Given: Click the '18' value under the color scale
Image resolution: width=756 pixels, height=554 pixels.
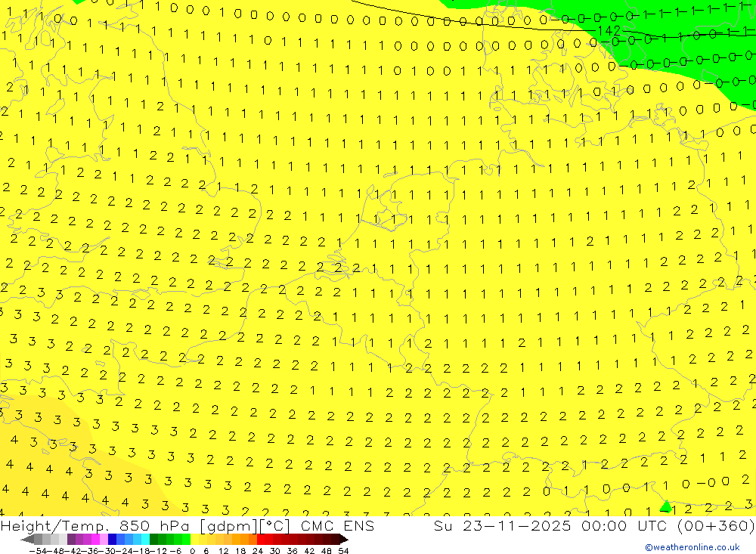Looking at the screenshot, I should [x=240, y=551].
